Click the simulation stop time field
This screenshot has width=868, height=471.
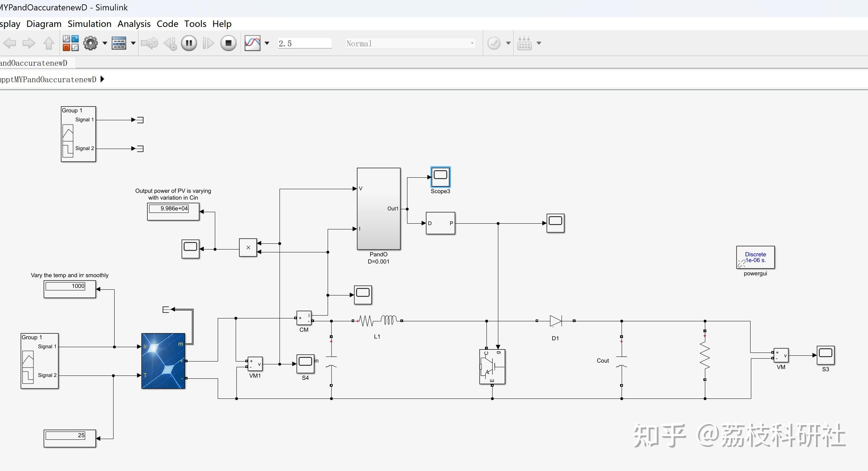[x=304, y=43]
